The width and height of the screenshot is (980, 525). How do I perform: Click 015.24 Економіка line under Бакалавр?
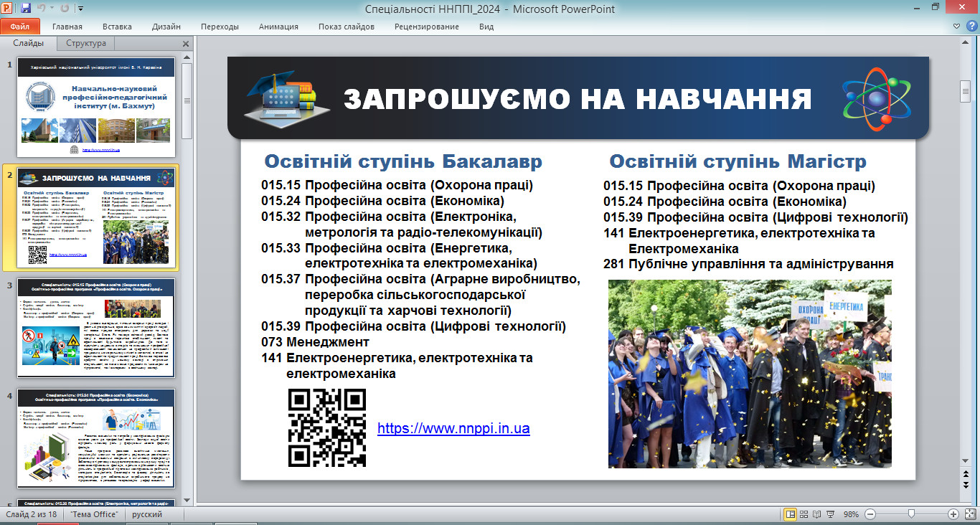382,201
